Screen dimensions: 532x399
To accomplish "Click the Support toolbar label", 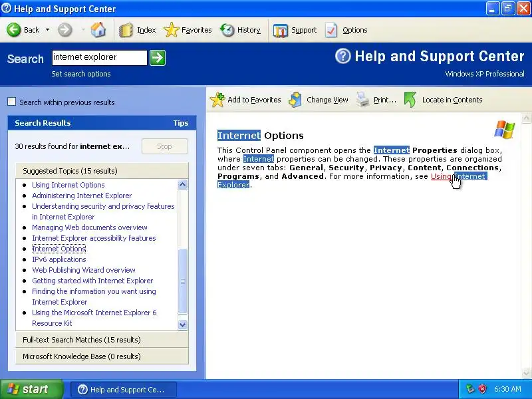I will coord(304,30).
